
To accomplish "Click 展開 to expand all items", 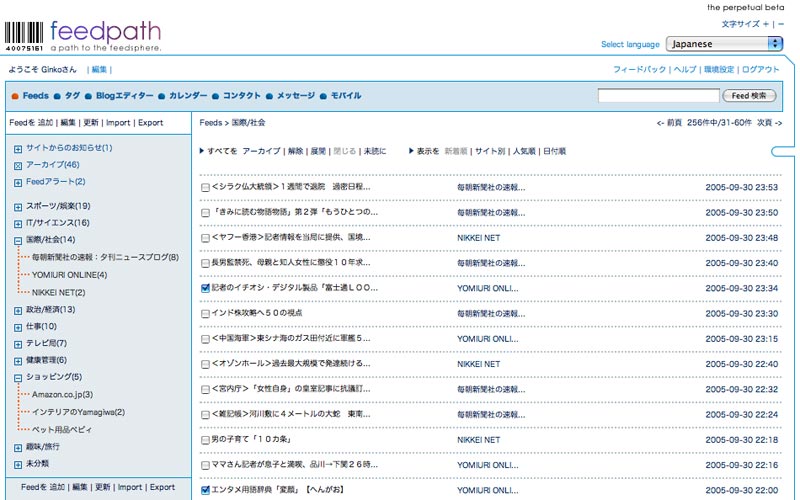I will click(x=318, y=151).
